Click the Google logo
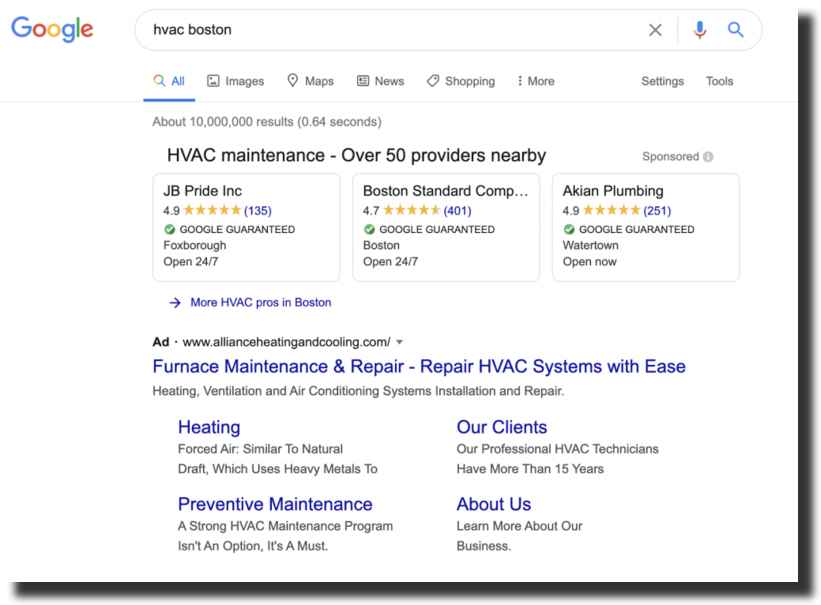Screen dimensions: 821x605 click(52, 29)
